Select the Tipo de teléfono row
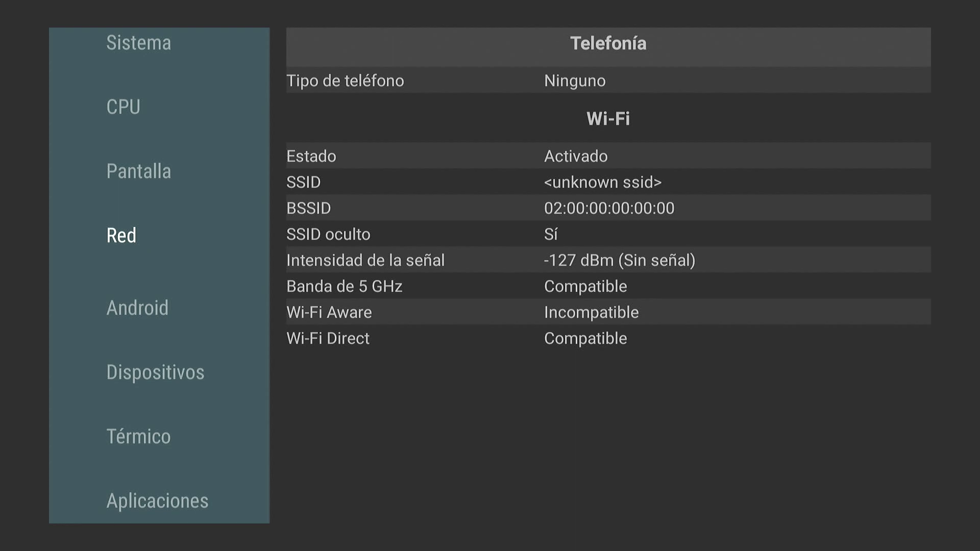Viewport: 980px width, 551px height. point(608,81)
